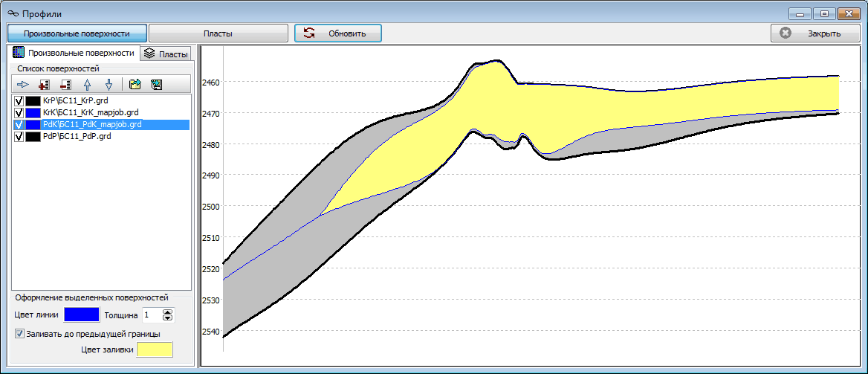The image size is (868, 374).
Task: Minimize the Профили window
Action: (801, 13)
